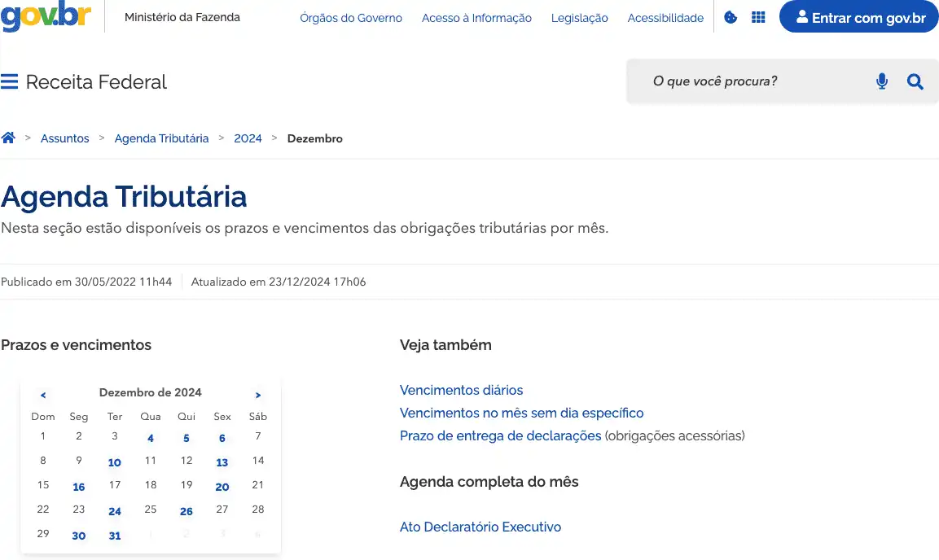Select December 13 in the calendar

point(222,462)
